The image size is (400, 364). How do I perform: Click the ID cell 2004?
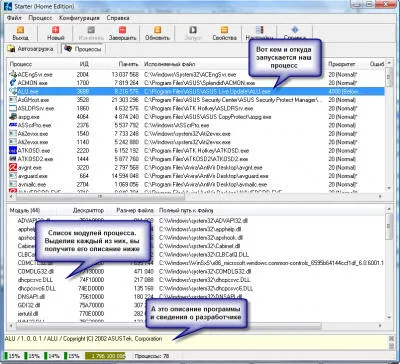tap(83, 74)
